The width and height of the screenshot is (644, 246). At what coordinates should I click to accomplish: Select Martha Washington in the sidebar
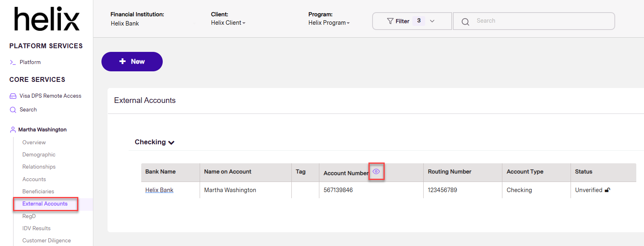[42, 130]
